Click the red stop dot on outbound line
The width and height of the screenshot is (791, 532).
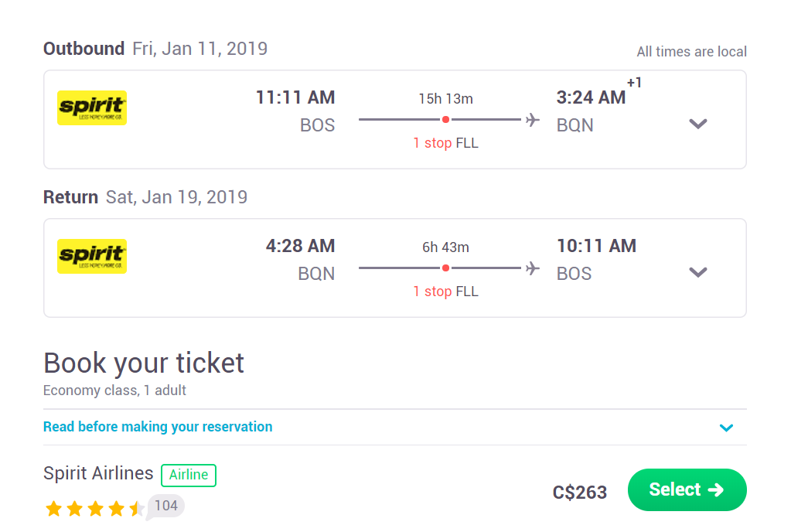[445, 120]
